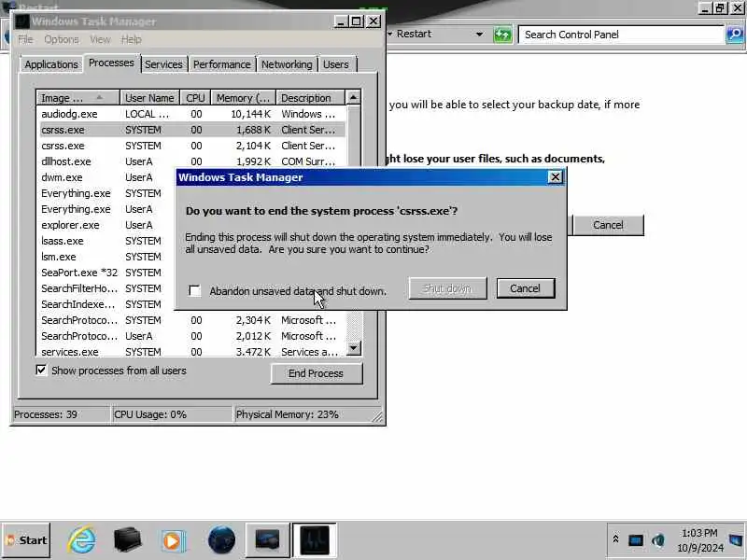Click the show desktop icon in tray

tap(736, 540)
